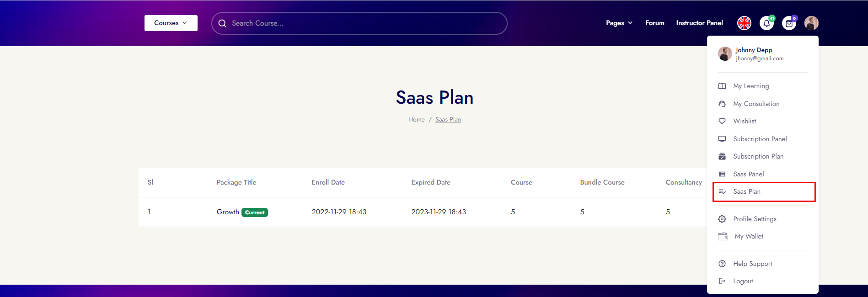This screenshot has height=297, width=868.
Task: Click the magnifier icon in search bar
Action: click(222, 23)
